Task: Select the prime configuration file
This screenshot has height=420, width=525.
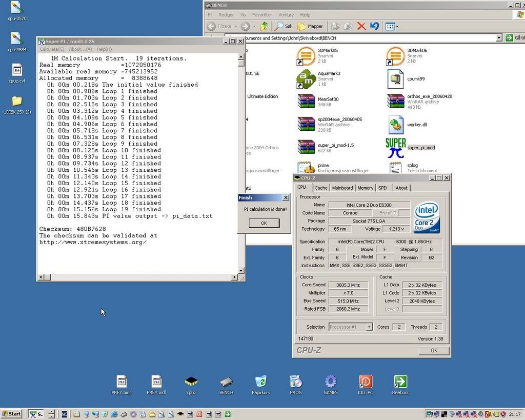Action: (x=306, y=168)
